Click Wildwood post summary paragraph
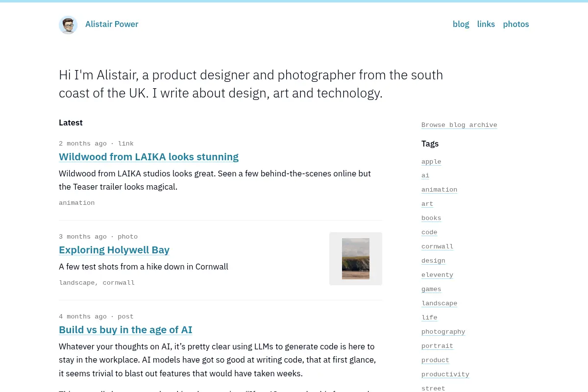This screenshot has height=392, width=588. (x=215, y=180)
